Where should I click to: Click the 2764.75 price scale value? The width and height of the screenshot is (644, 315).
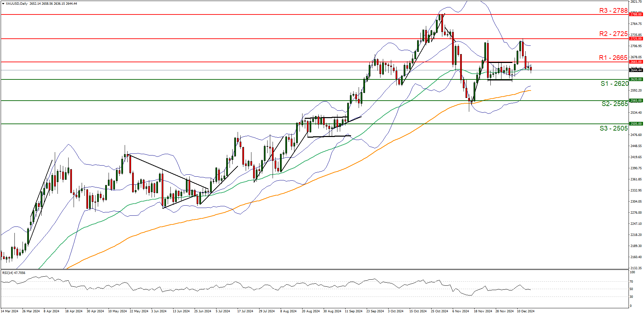[x=636, y=24]
